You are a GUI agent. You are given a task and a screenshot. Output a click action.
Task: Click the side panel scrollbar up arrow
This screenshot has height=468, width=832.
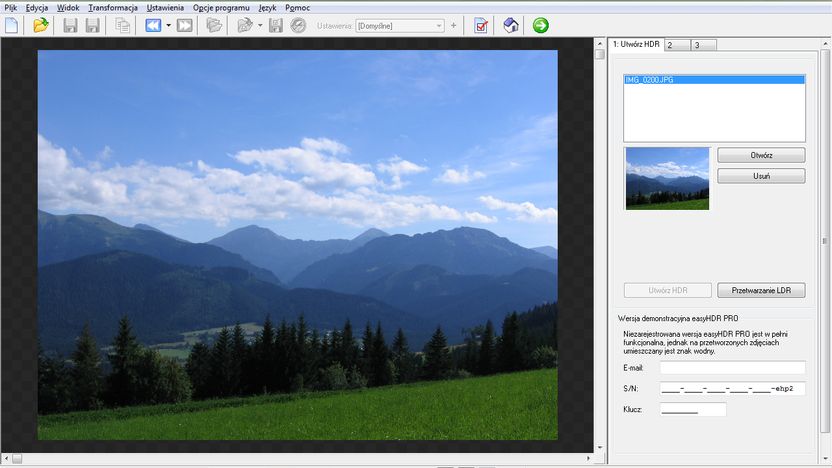point(825,44)
